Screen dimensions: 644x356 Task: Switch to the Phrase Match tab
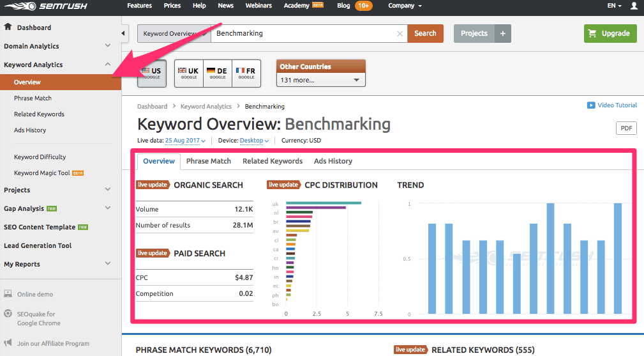[x=209, y=161]
